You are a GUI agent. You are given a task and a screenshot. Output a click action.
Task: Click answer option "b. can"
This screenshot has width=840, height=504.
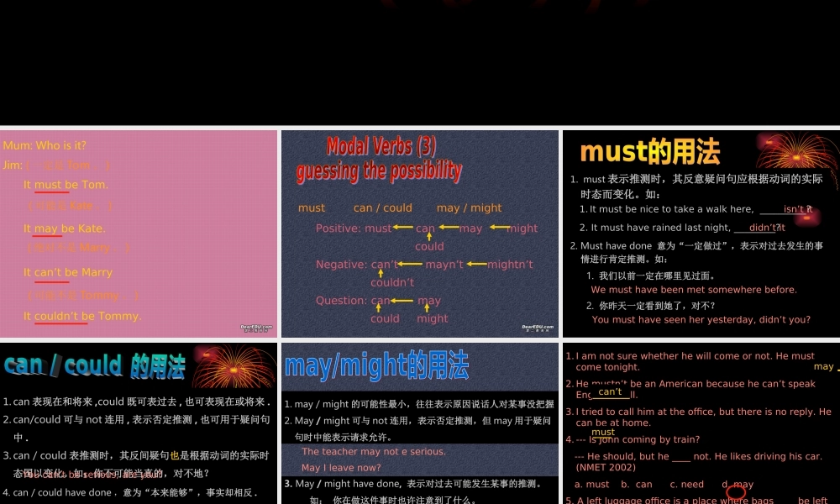point(637,484)
